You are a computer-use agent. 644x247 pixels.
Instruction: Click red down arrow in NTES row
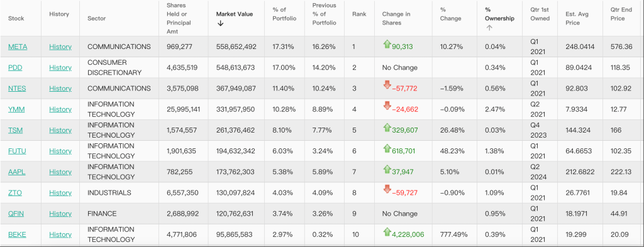click(x=387, y=85)
